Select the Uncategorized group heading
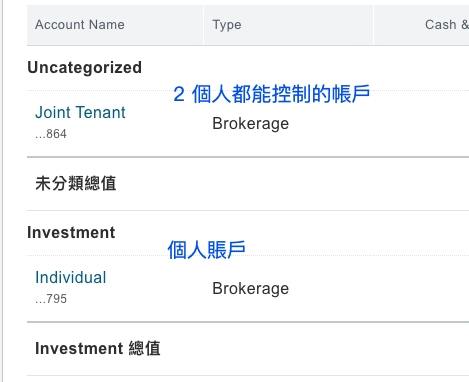The image size is (469, 382). tap(85, 68)
